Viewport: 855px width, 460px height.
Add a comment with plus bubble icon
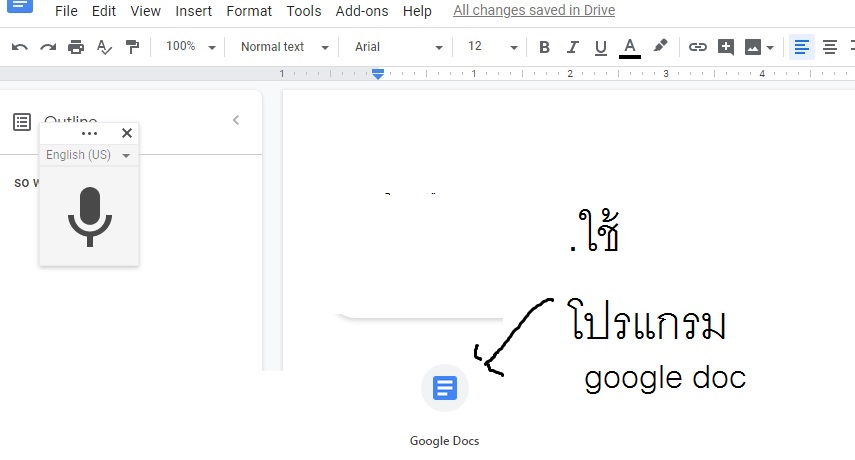pyautogui.click(x=726, y=47)
